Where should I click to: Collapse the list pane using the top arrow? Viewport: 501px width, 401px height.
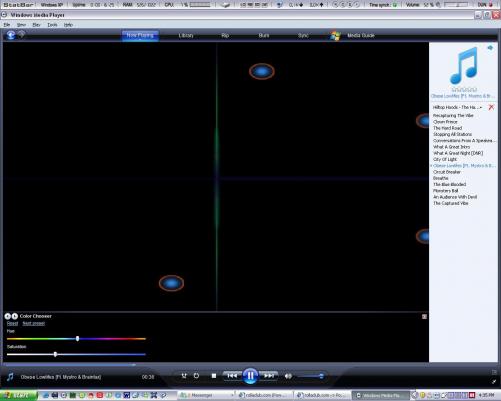coord(490,48)
